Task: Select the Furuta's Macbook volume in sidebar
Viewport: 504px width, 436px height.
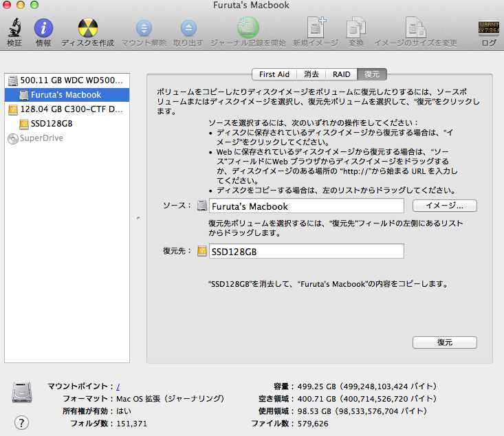Action: (x=67, y=95)
